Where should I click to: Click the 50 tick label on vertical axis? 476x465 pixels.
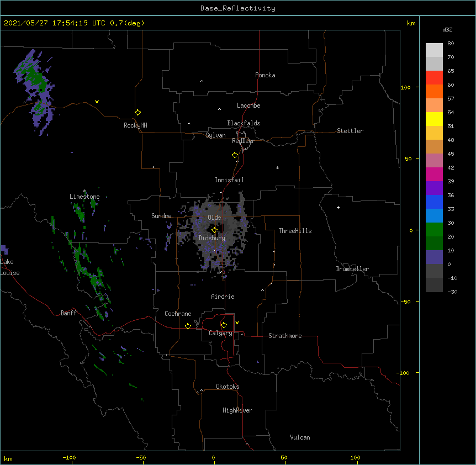[x=408, y=158]
